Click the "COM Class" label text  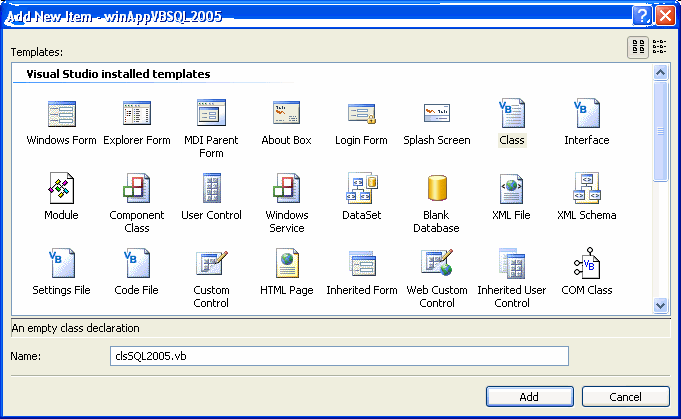click(x=587, y=290)
